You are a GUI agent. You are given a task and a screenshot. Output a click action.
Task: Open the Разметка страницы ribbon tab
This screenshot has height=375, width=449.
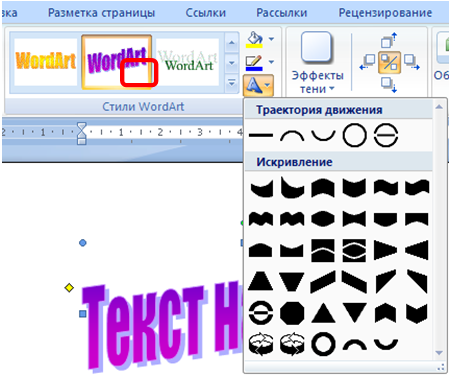[101, 13]
